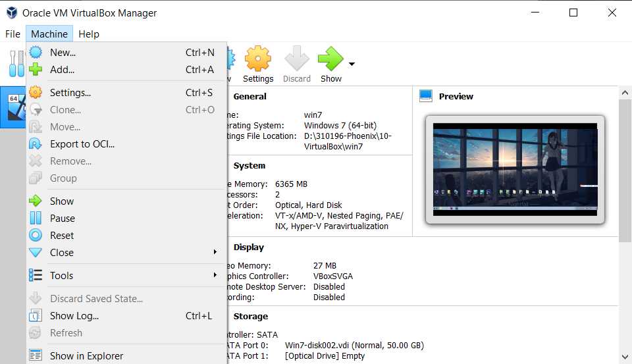The width and height of the screenshot is (632, 364).
Task: Close the open Machine menu
Action: [49, 34]
